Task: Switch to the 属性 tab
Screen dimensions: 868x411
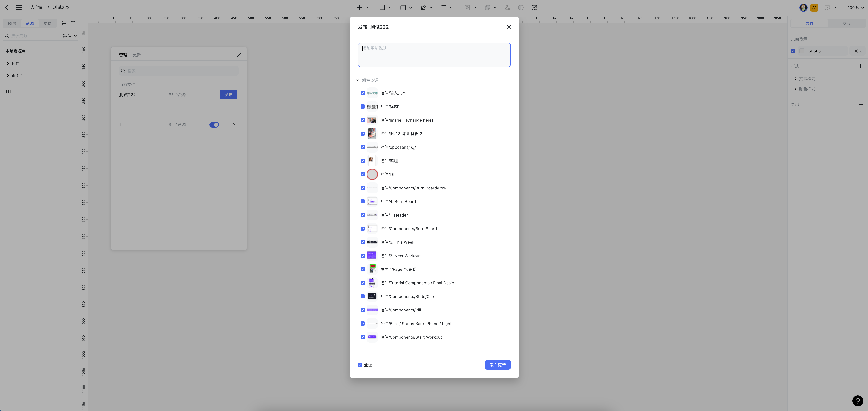Action: click(x=809, y=23)
